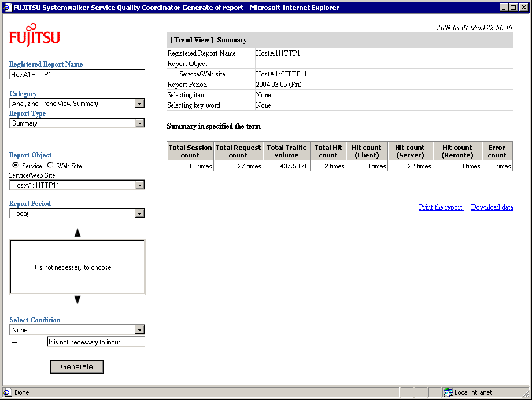The width and height of the screenshot is (532, 400).
Task: Focus the 'It is not necessary to input' field
Action: (96, 342)
